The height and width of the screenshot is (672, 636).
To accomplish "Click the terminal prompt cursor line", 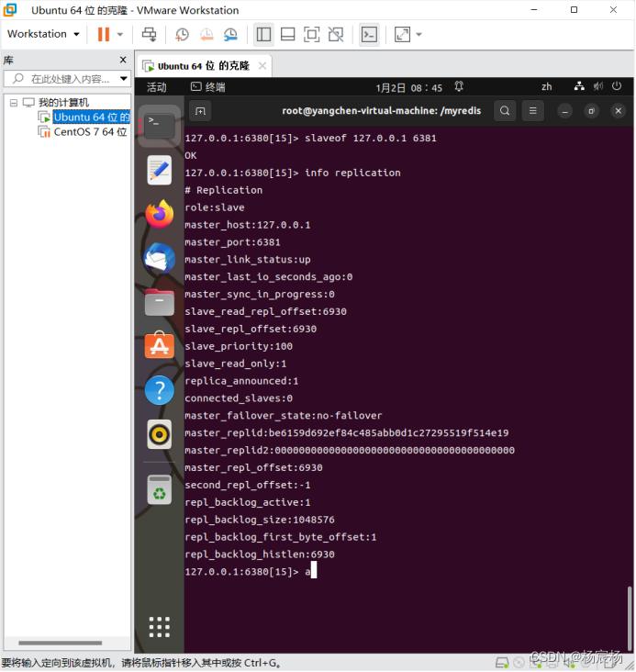I will coord(251,571).
